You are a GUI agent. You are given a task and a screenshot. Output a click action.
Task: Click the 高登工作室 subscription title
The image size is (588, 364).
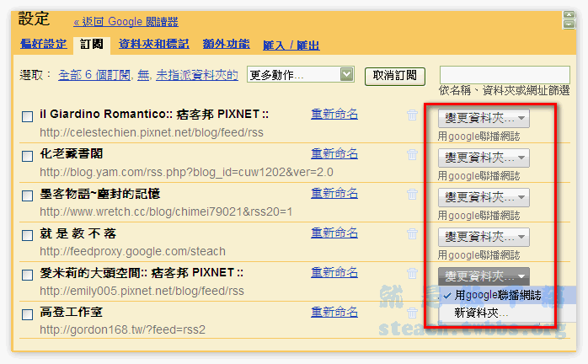click(x=72, y=312)
